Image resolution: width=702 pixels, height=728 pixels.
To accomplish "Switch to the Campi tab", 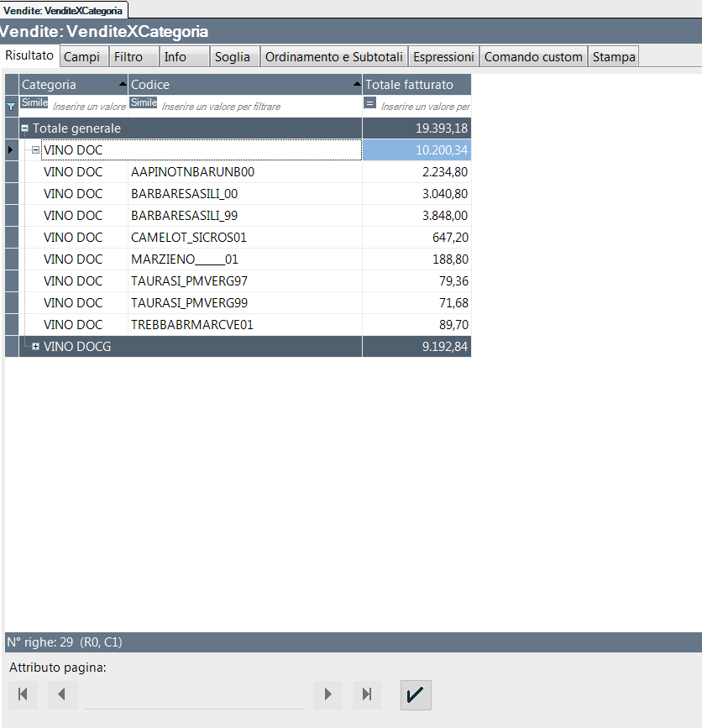I will 81,57.
